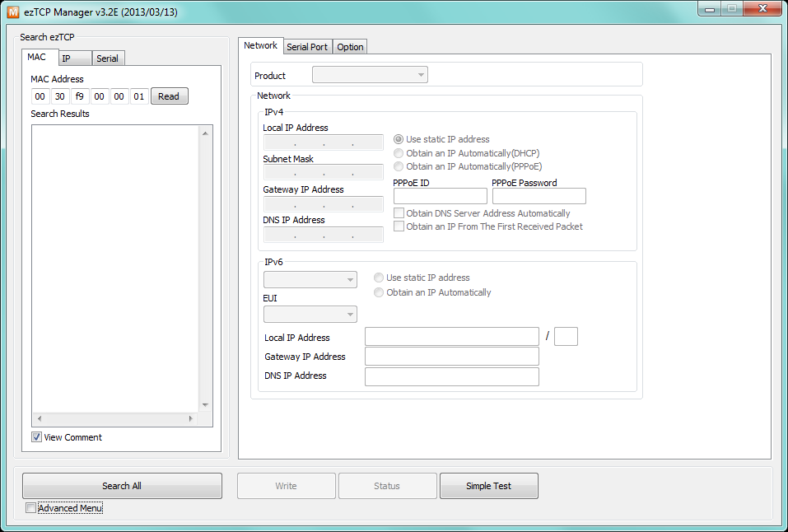Viewport: 788px width, 532px height.
Task: Click the Search Results scroll down arrow
Action: click(205, 405)
